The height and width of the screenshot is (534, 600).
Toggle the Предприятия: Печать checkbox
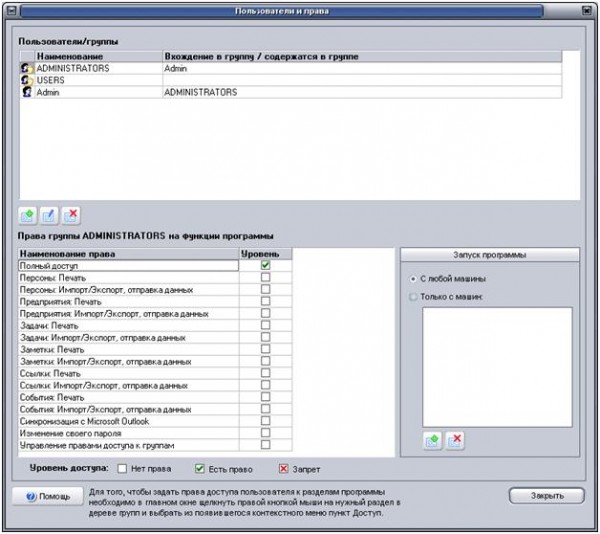click(x=266, y=301)
